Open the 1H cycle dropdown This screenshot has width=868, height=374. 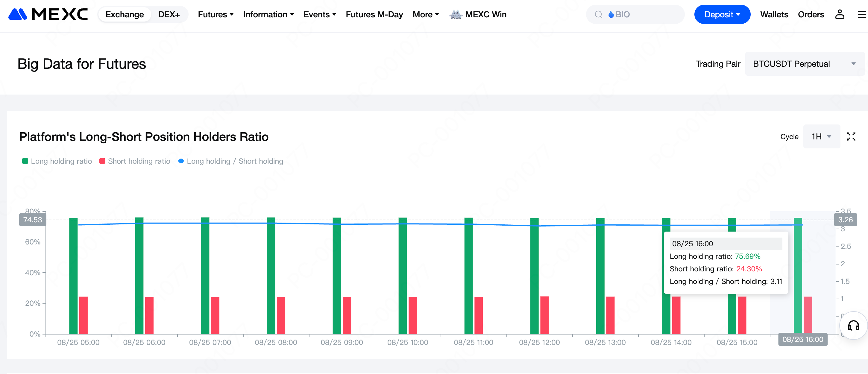pos(821,136)
